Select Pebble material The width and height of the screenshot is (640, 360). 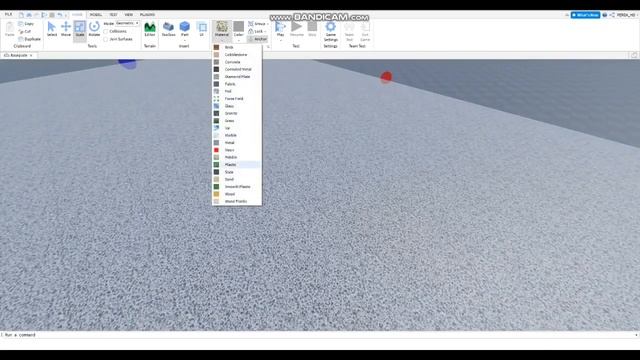coord(237,158)
